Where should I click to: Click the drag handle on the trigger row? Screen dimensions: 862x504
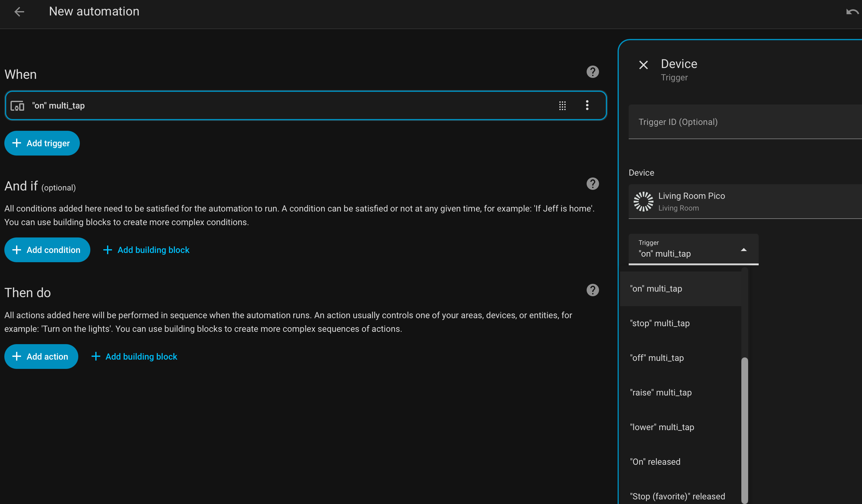[562, 106]
